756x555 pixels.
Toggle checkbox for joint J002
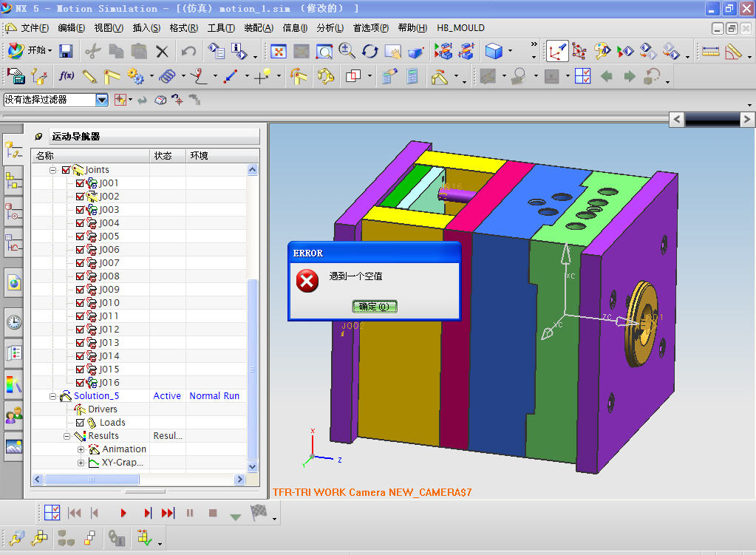(80, 197)
